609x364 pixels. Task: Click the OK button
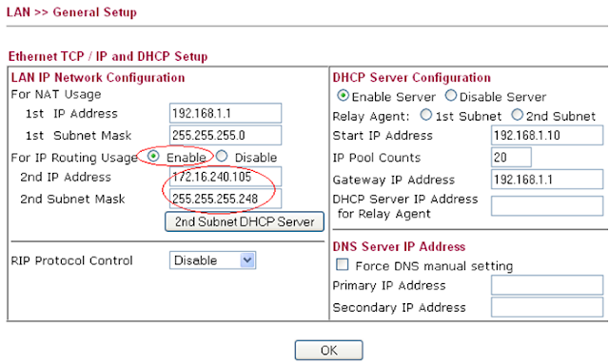[x=328, y=351]
